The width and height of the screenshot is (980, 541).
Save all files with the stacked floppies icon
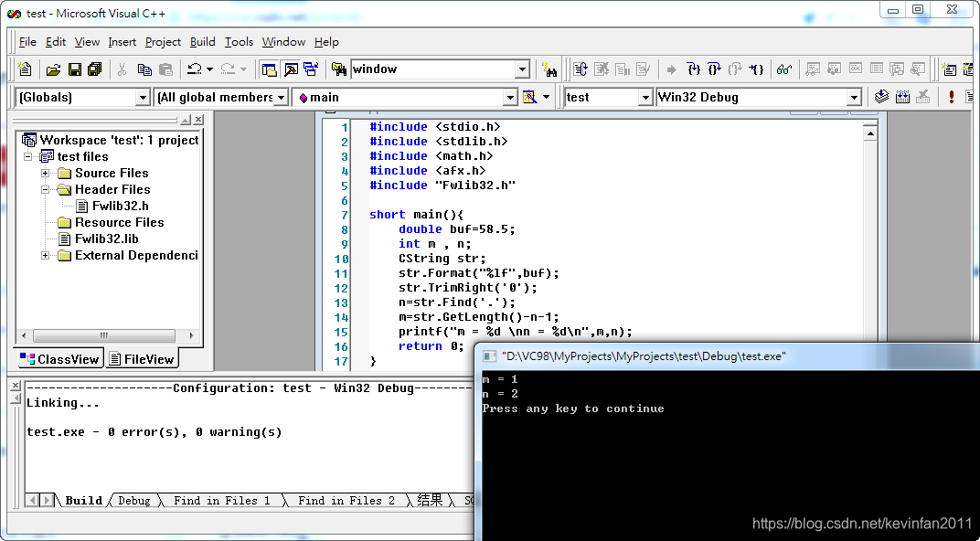(x=94, y=69)
